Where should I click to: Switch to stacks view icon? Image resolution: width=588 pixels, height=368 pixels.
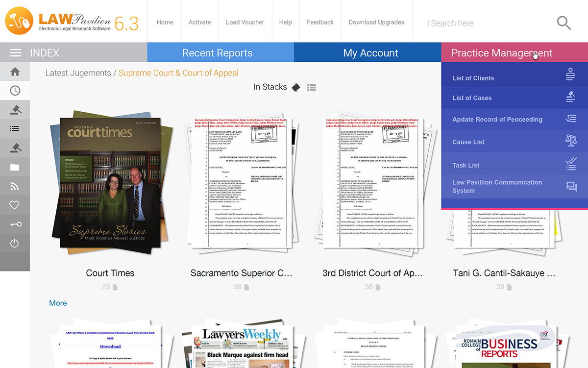[295, 87]
